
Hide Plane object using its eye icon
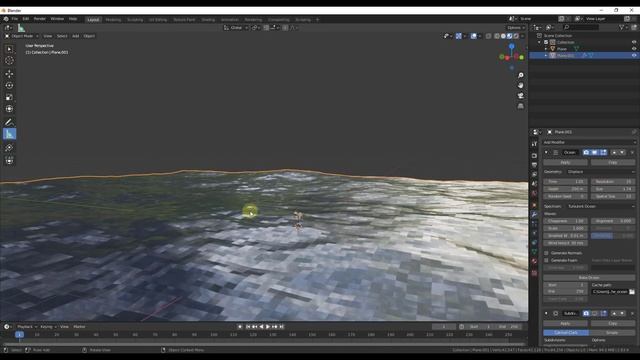click(634, 49)
